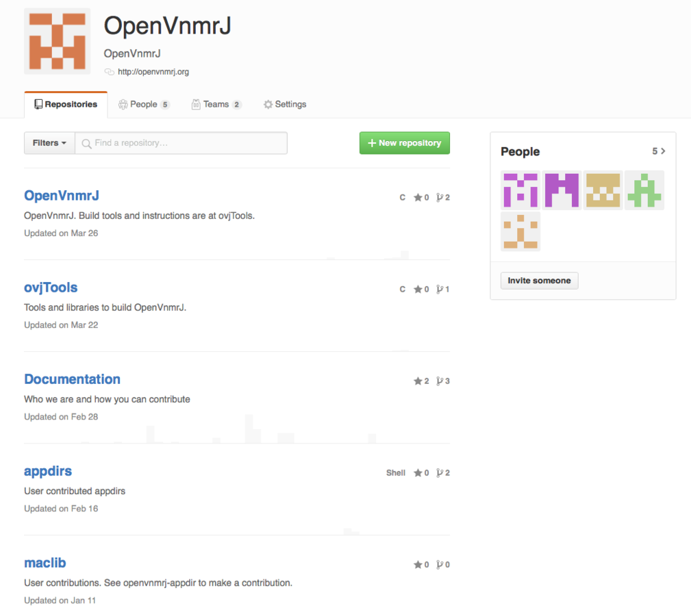Click the People count badge 5
Viewport: 691px width, 616px height.
(165, 105)
